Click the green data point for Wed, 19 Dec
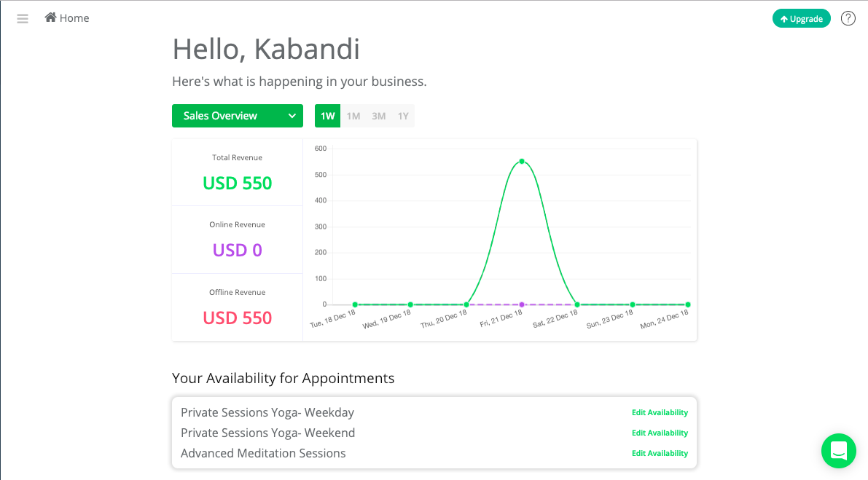Screen dimensions: 868x480 (410, 304)
